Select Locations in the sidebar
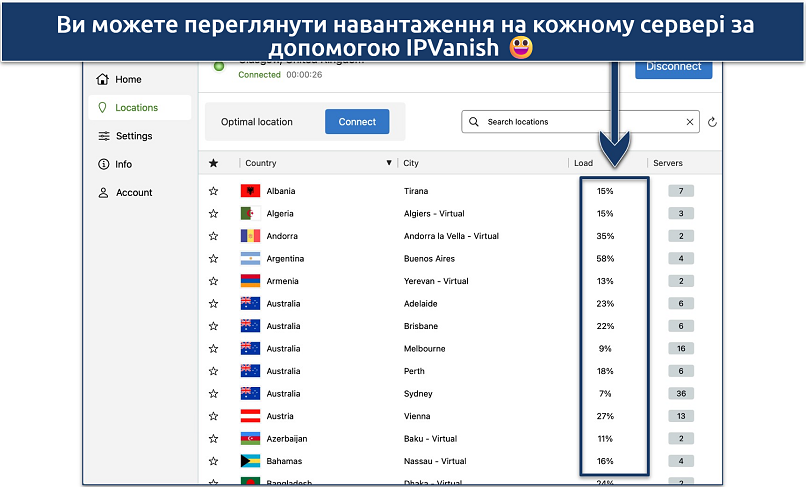 pos(139,107)
